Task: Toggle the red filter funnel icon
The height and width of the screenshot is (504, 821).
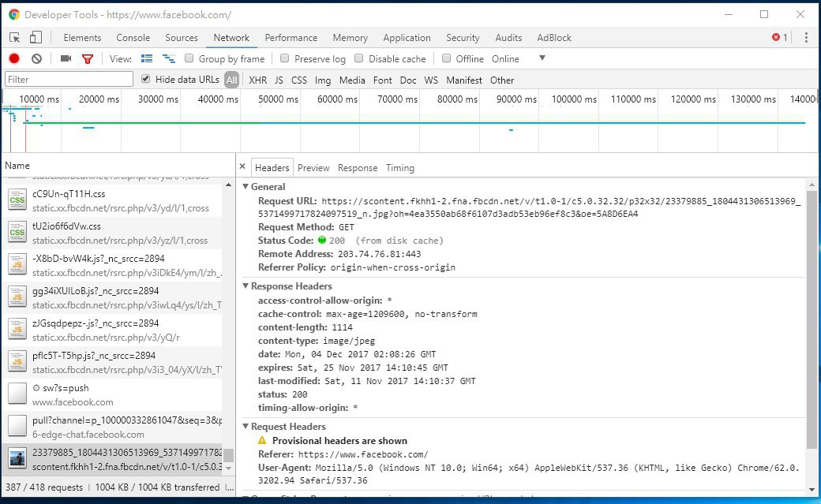Action: tap(88, 59)
